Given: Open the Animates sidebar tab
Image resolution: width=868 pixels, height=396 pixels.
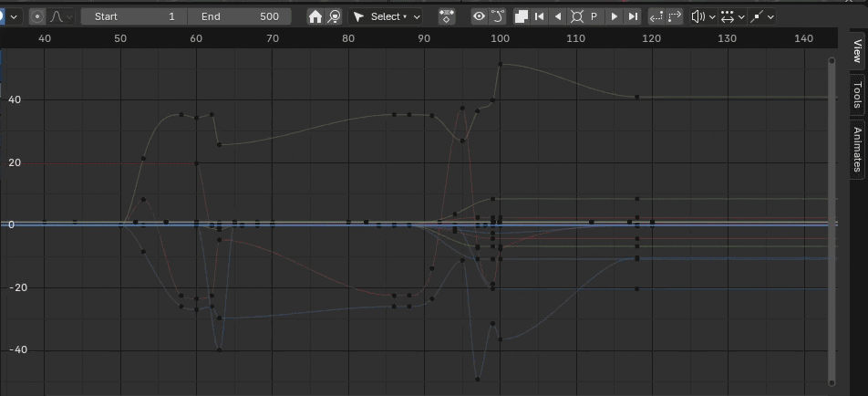Looking at the screenshot, I should pos(857,149).
